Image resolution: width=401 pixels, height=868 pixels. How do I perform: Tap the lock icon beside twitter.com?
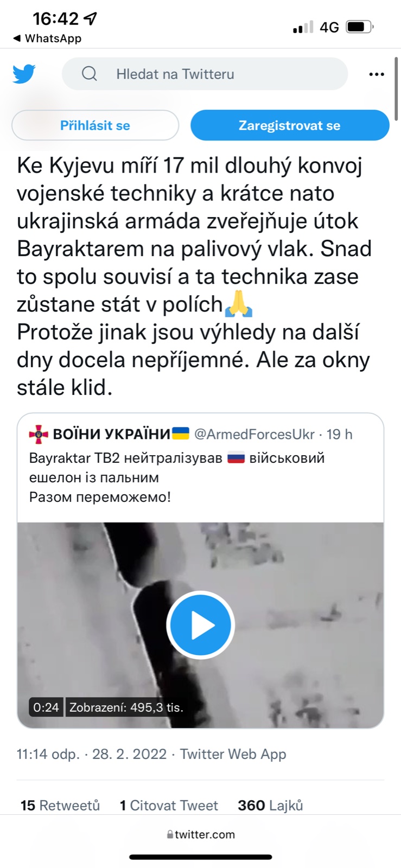pos(170,835)
